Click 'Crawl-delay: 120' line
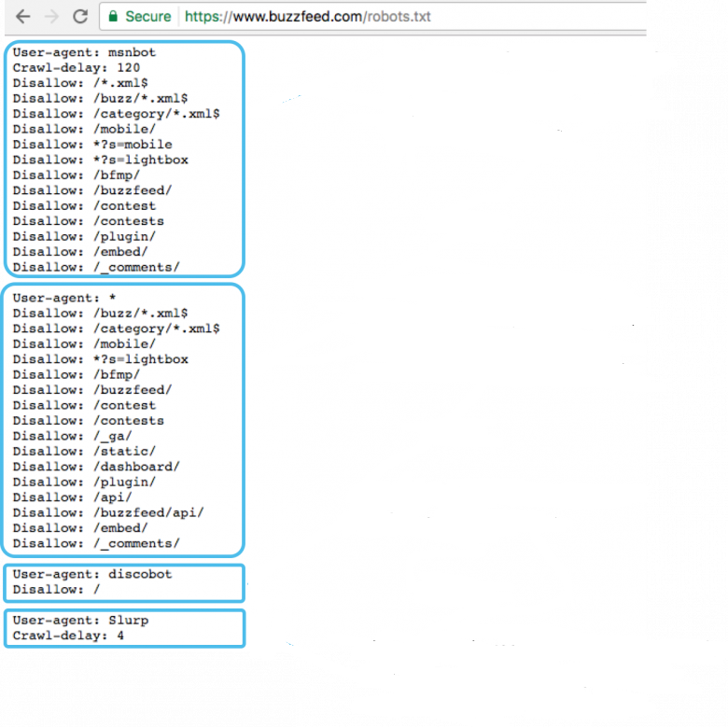Image resolution: width=728 pixels, height=727 pixels. (x=77, y=68)
